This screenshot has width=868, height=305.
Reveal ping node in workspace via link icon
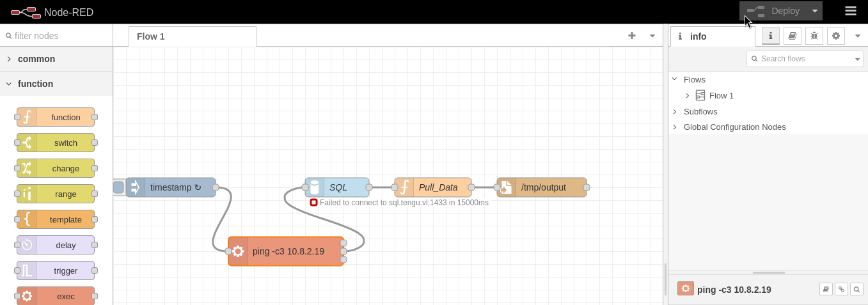pos(841,289)
